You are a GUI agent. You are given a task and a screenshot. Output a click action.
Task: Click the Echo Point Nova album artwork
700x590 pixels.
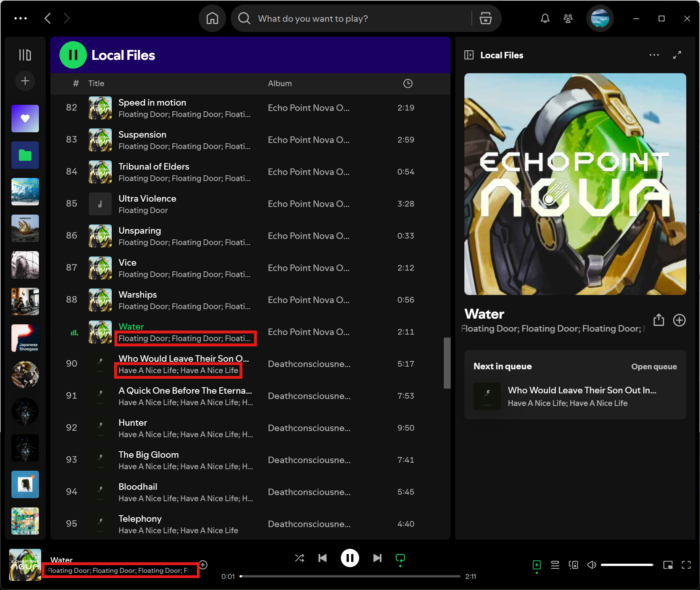pos(575,184)
